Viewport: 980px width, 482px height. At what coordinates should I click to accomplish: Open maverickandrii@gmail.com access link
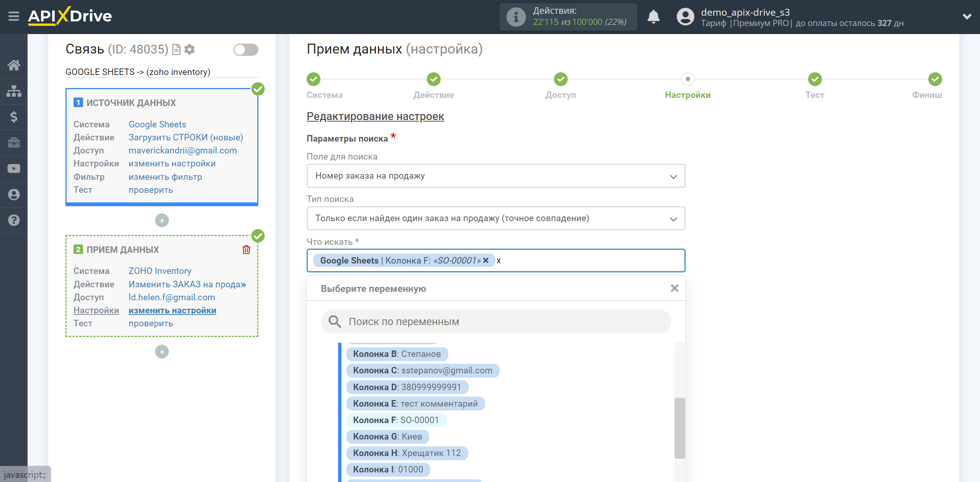click(183, 150)
